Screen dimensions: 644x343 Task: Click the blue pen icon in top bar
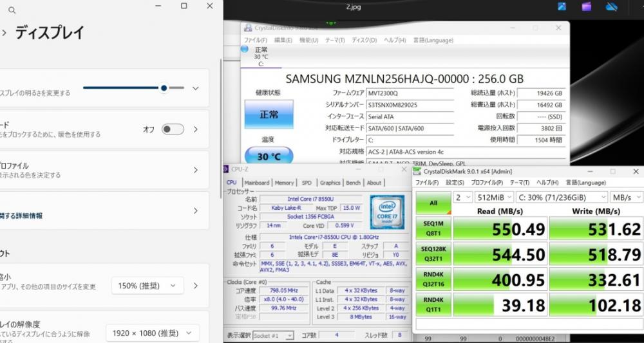point(562,7)
